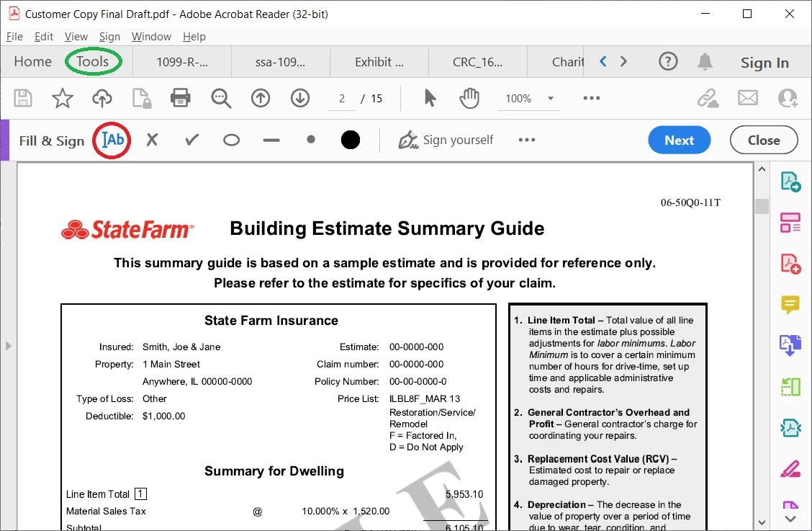
Task: Select the crossmark X fill tool
Action: pyautogui.click(x=152, y=140)
